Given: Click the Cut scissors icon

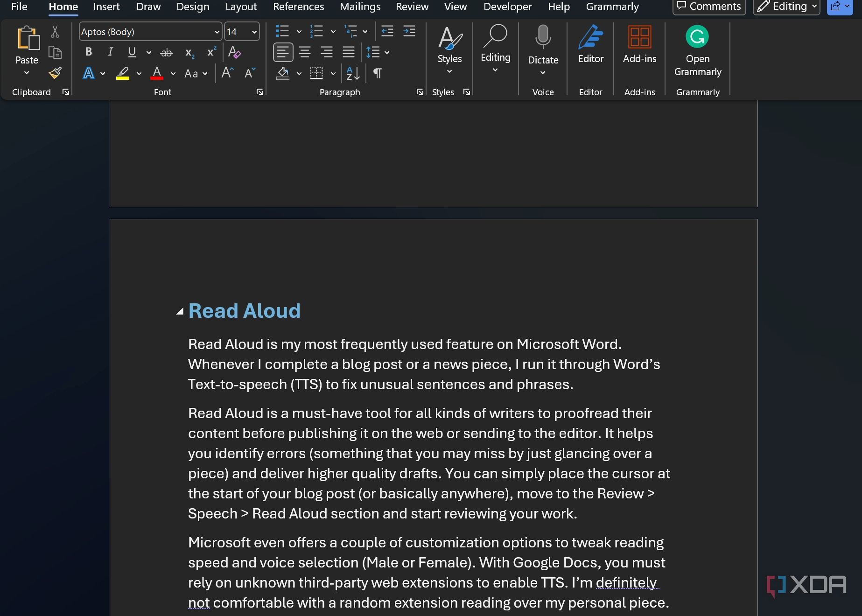Looking at the screenshot, I should (x=55, y=32).
